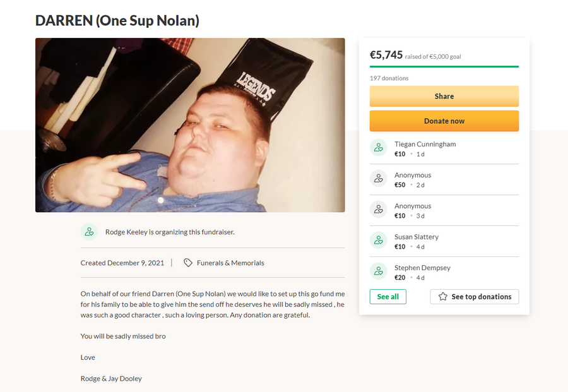Select the Stephen Dempsey donor name
568x392 pixels.
421,268
